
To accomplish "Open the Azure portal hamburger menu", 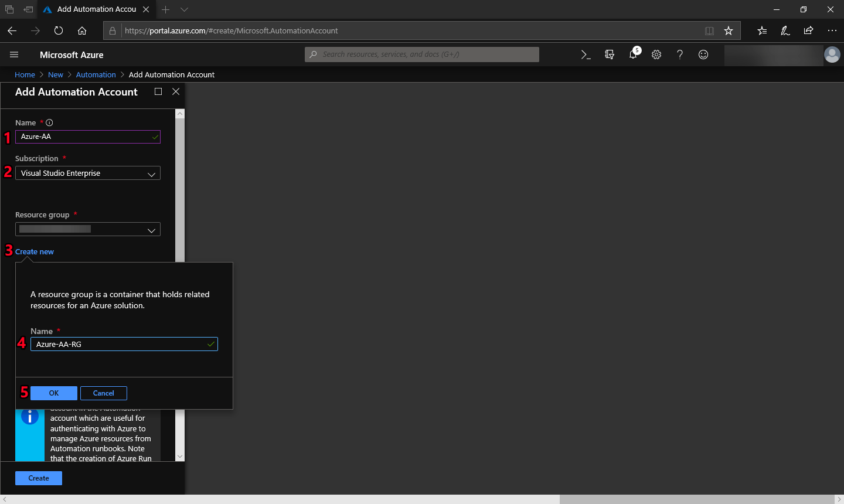I will pos(14,55).
